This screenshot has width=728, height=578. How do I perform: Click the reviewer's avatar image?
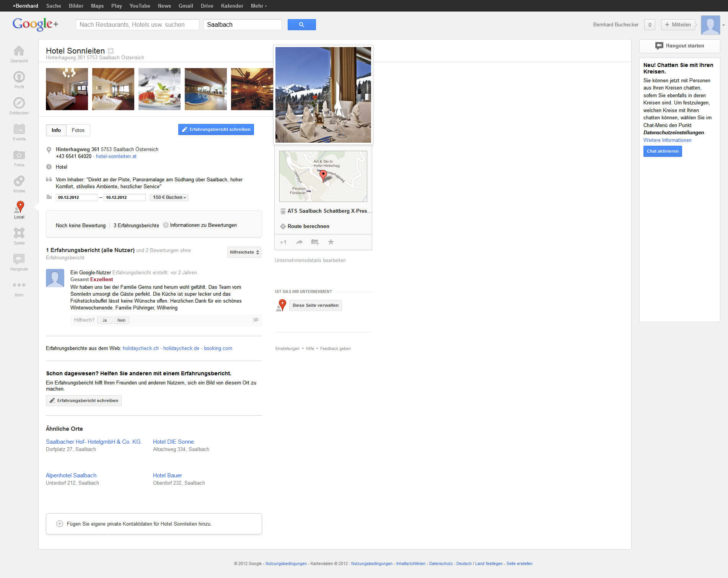point(55,278)
